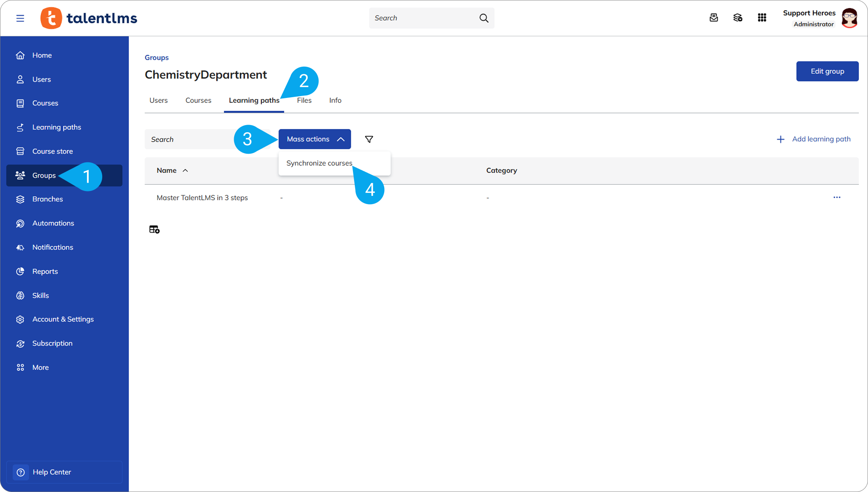Open the filter funnel icon

pos(369,139)
